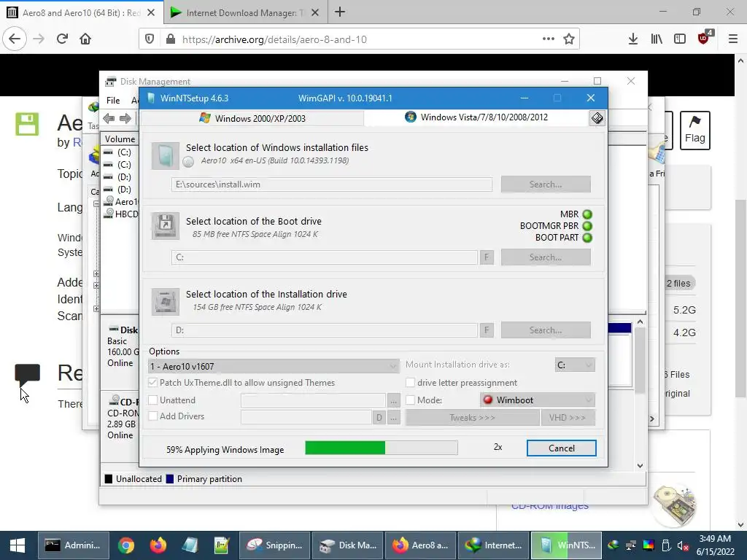Image resolution: width=747 pixels, height=560 pixels.
Task: Open the Tweaks >>> button
Action: [472, 418]
